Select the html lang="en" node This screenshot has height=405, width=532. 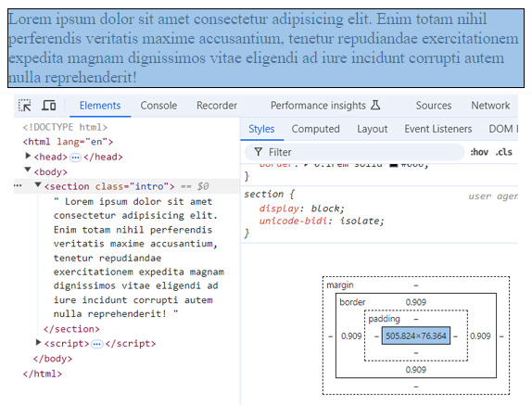pyautogui.click(x=68, y=142)
